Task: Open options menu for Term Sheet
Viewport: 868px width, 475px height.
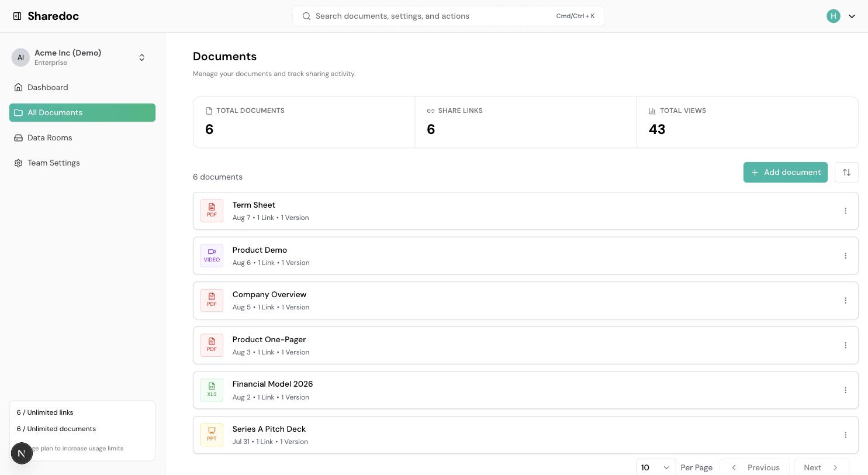Action: (x=845, y=211)
